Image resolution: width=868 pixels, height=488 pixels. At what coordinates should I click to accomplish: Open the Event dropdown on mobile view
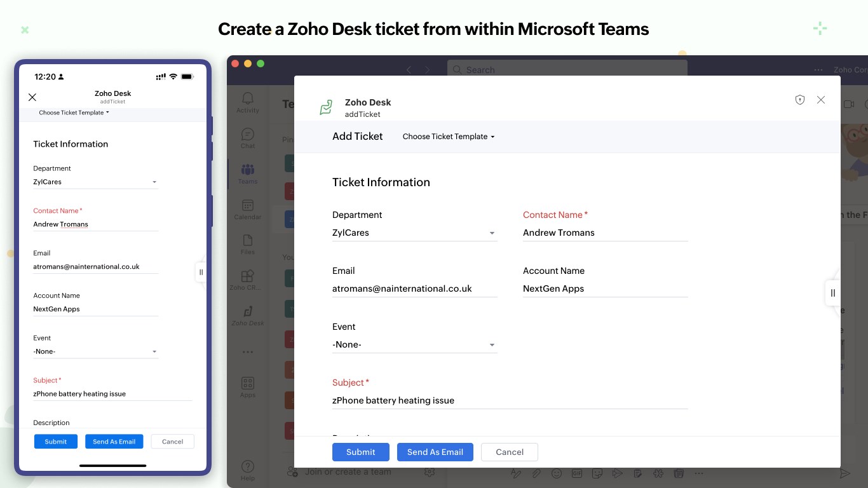pyautogui.click(x=95, y=351)
